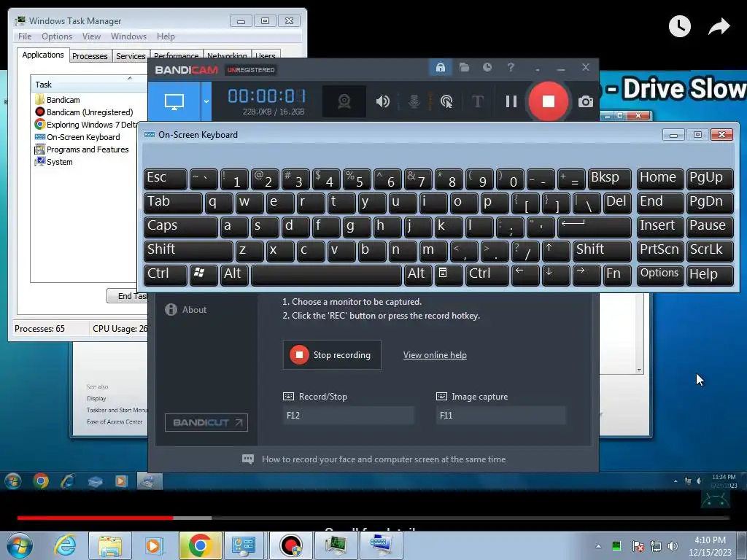This screenshot has height=560, width=747.
Task: Show hidden system tray icons arrow
Action: 598,546
